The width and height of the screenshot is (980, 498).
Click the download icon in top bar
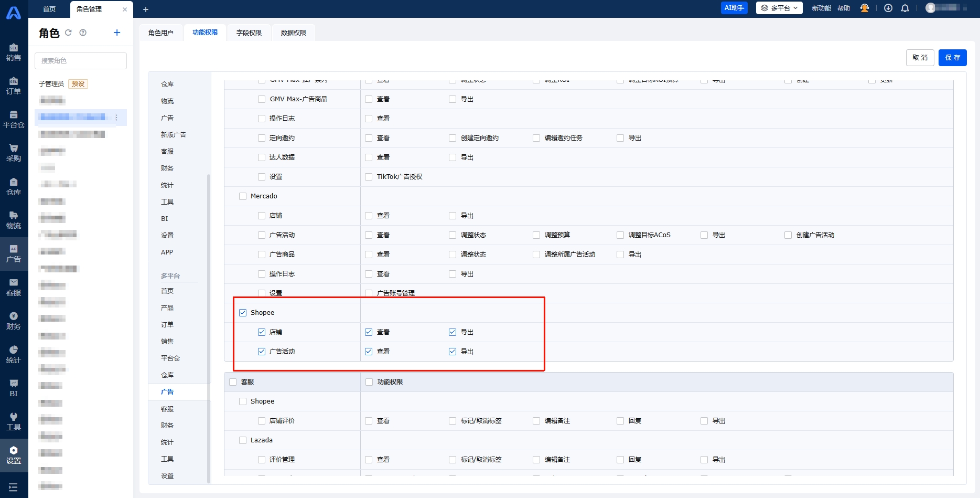(x=888, y=8)
